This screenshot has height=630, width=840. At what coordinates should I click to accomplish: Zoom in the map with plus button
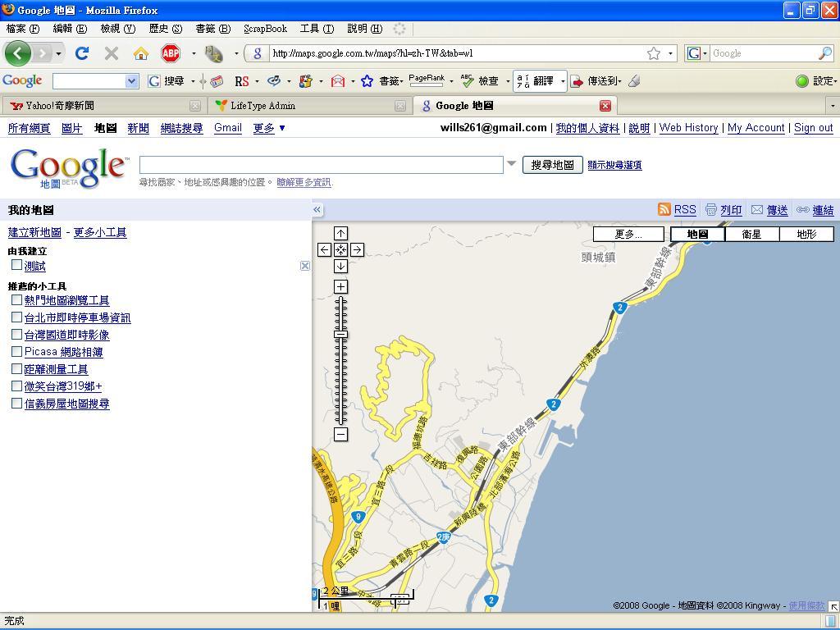pos(340,286)
